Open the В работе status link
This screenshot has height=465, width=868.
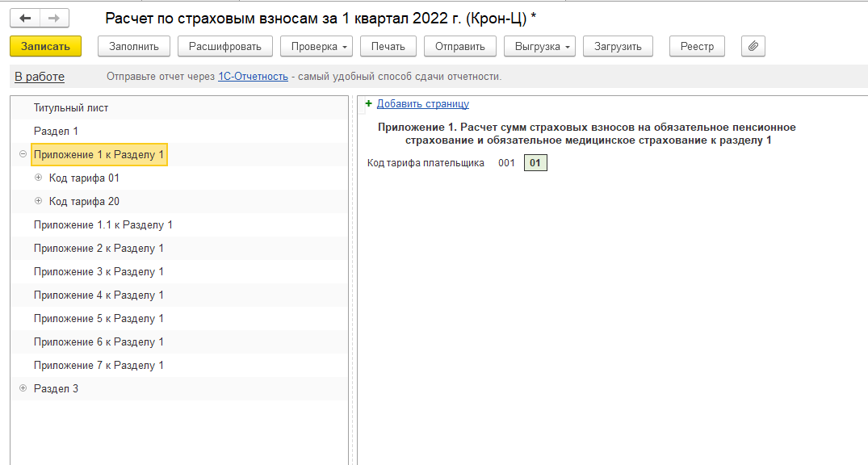pos(40,77)
